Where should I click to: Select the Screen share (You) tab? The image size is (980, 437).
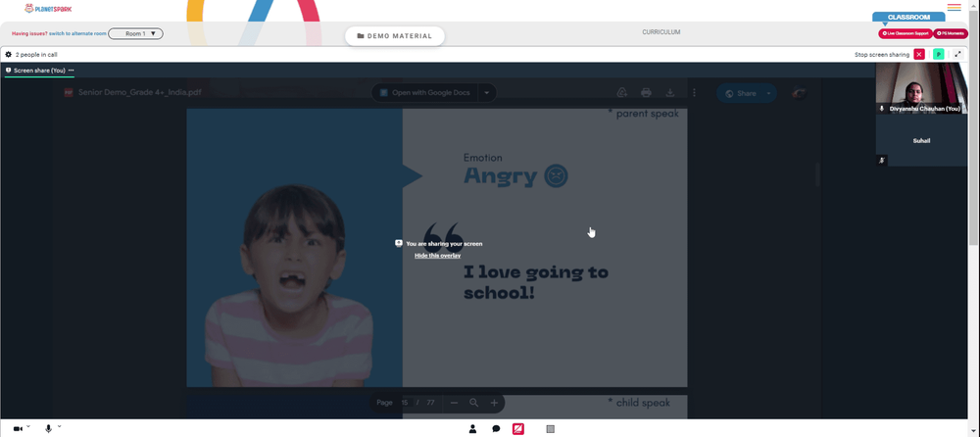point(35,71)
